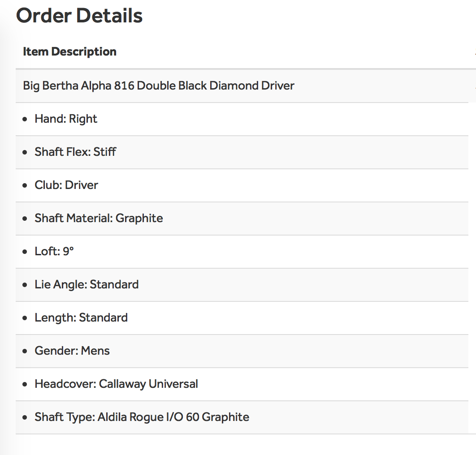The height and width of the screenshot is (455, 476).
Task: Click the bullet beside Loft: 9°
Action: coord(25,252)
